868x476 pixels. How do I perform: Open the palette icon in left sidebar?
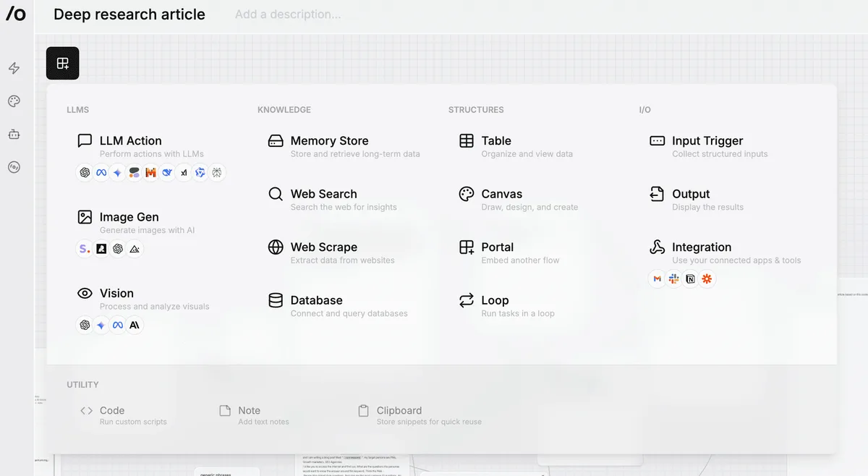point(14,101)
